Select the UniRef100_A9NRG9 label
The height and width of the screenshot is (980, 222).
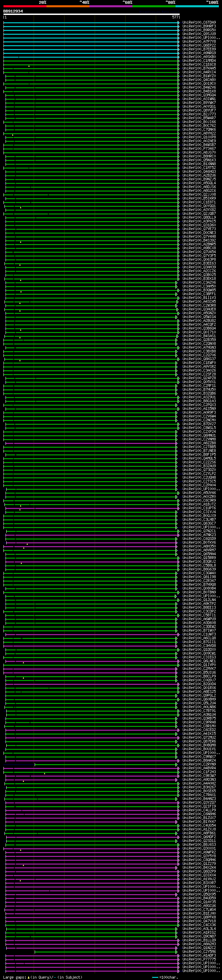click(x=199, y=53)
